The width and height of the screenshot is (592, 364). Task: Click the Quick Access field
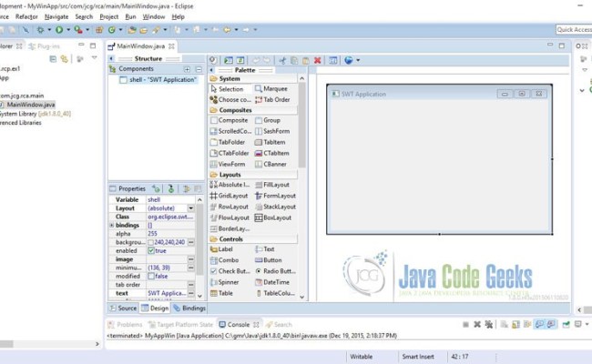(575, 29)
